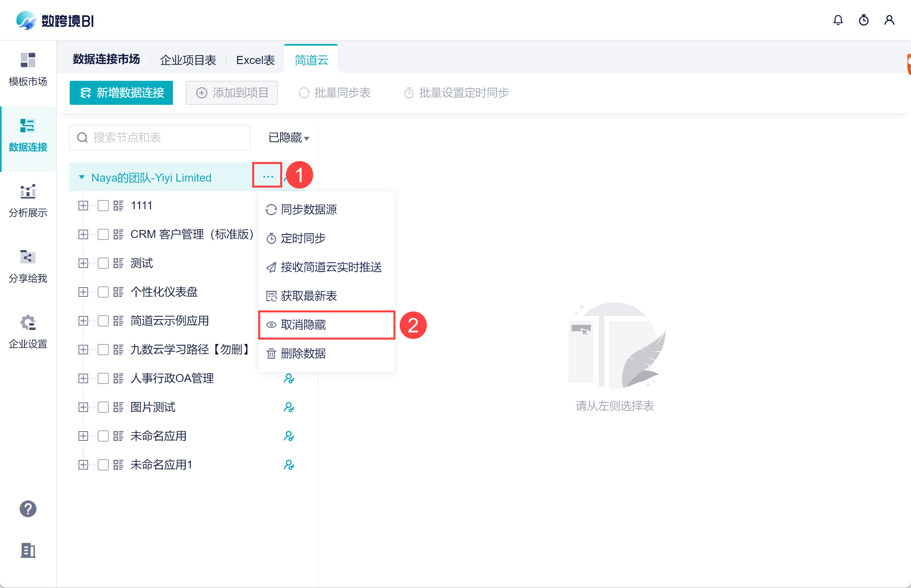This screenshot has width=911, height=588.
Task: Open the 已隐藏 filter dropdown
Action: click(289, 138)
